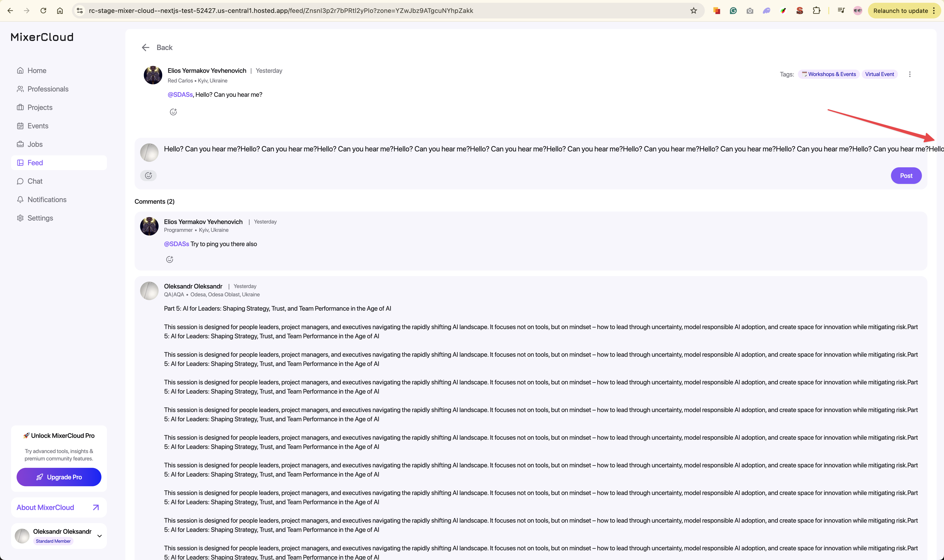Add reaction to Elios's comment
Viewport: 944px width, 560px height.
169,259
